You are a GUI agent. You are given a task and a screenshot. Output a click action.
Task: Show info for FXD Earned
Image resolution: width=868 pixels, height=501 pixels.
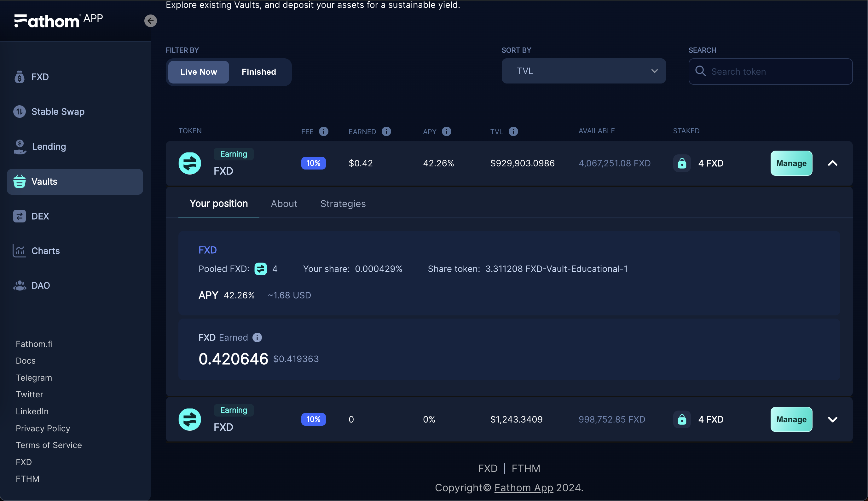(257, 337)
